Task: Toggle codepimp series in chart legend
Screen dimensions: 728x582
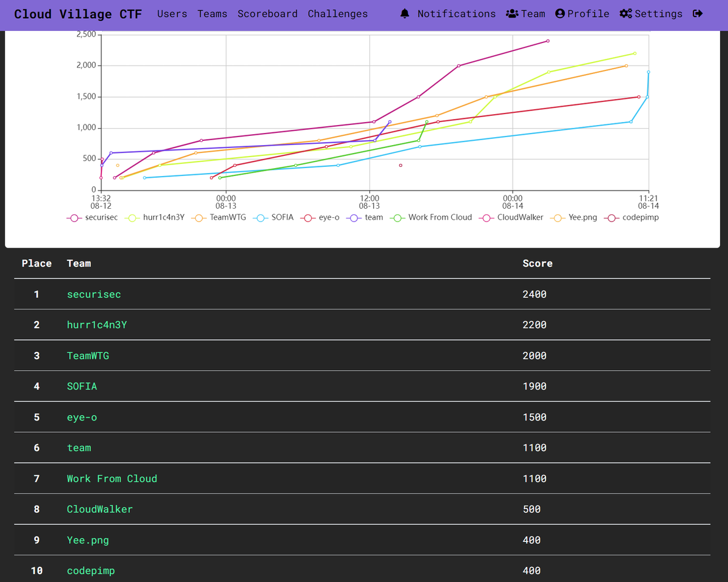Action: point(632,217)
